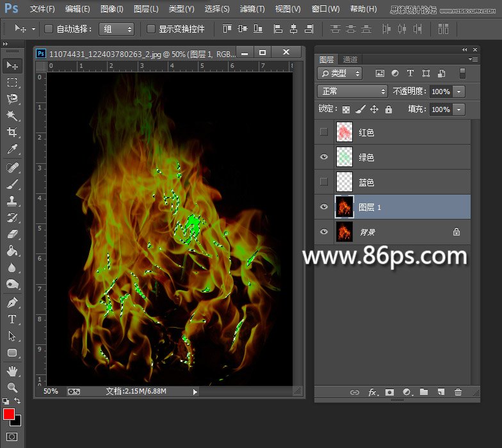Select the Hand tool
502x448 pixels.
click(12, 371)
